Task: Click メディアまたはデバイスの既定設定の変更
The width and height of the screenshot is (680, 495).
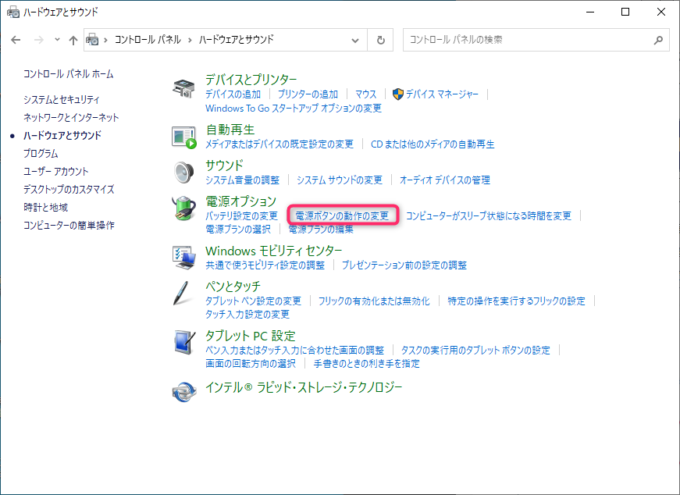Action: (x=279, y=144)
